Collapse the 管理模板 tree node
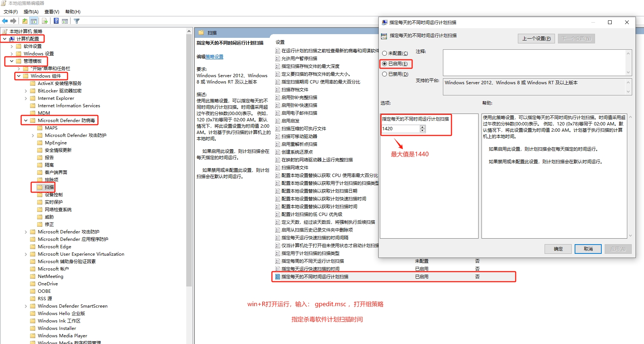Screen dimensions: 644x344 11,61
